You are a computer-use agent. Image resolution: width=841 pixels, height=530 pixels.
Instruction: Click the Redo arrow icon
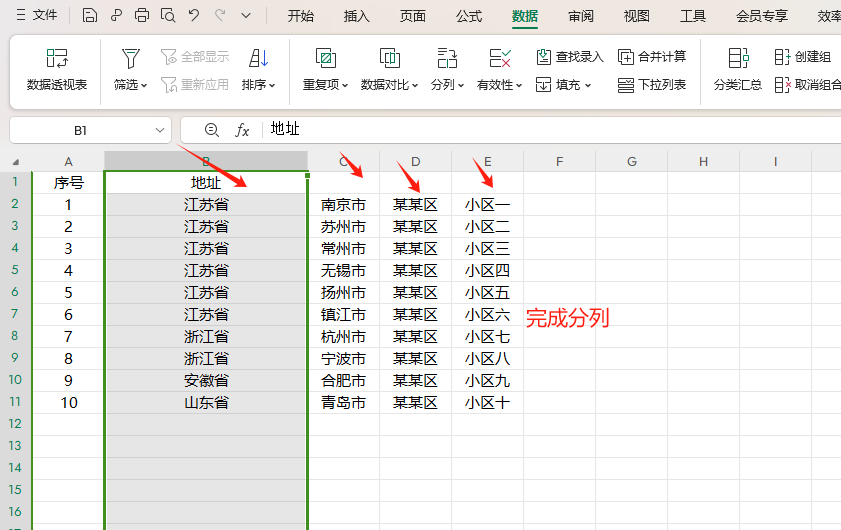tap(220, 15)
